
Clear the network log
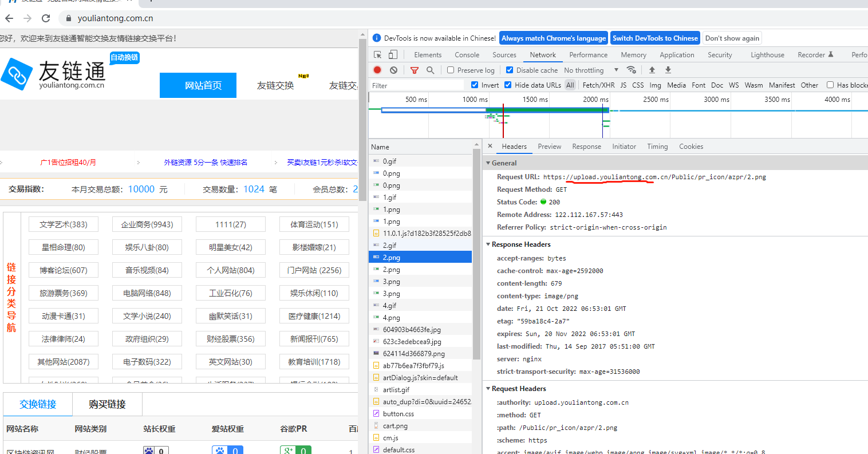[x=393, y=70]
